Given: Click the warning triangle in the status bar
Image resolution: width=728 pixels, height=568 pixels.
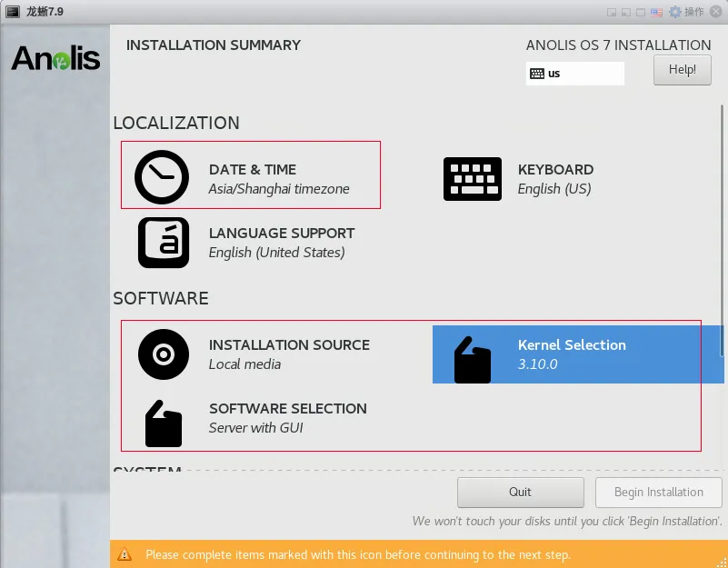Looking at the screenshot, I should pos(125,554).
